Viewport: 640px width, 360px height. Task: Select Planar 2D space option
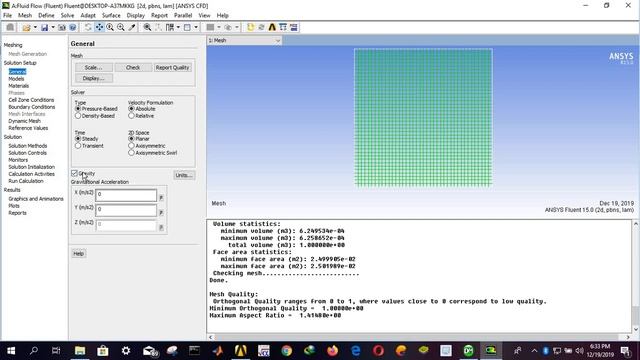pyautogui.click(x=131, y=139)
